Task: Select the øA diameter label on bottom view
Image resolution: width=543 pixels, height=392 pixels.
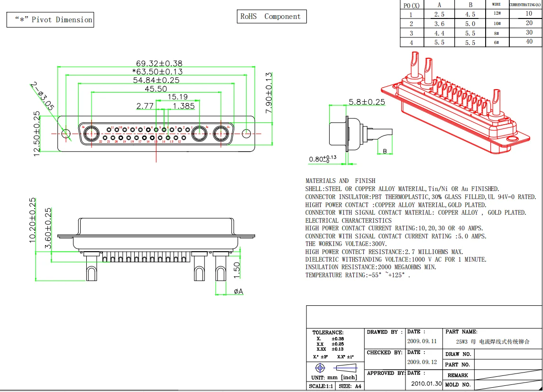Action: coord(238,291)
